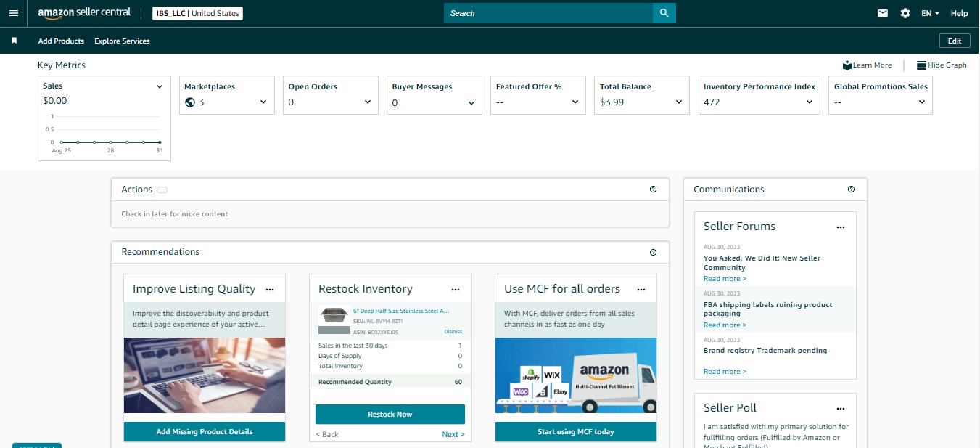
Task: Click the last data point on sales graph
Action: (x=160, y=142)
